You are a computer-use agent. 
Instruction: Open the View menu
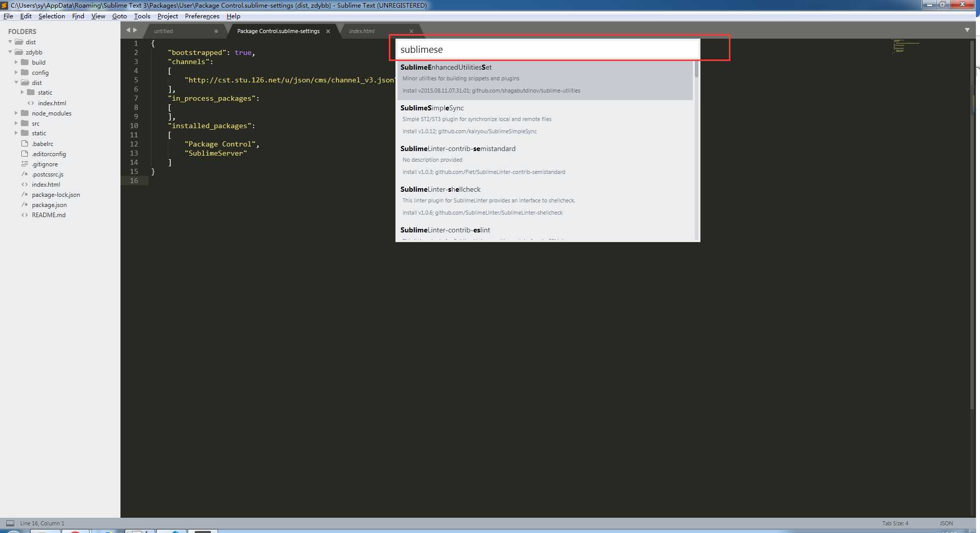pyautogui.click(x=98, y=16)
